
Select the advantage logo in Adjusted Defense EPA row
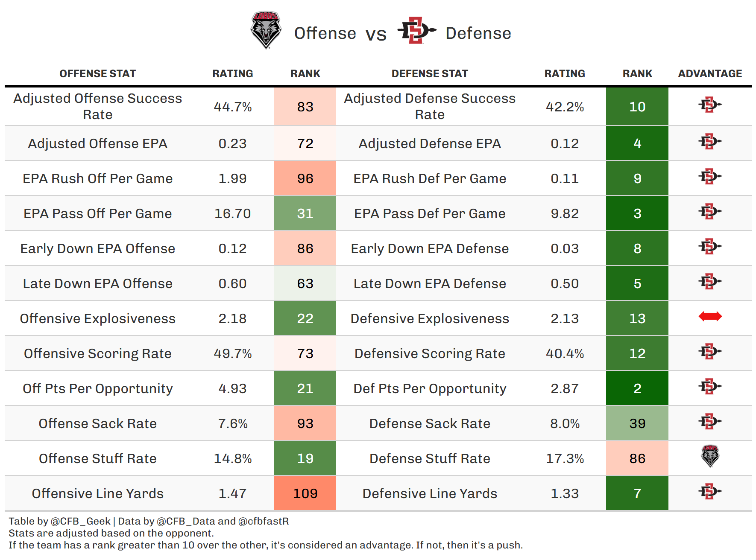(710, 141)
